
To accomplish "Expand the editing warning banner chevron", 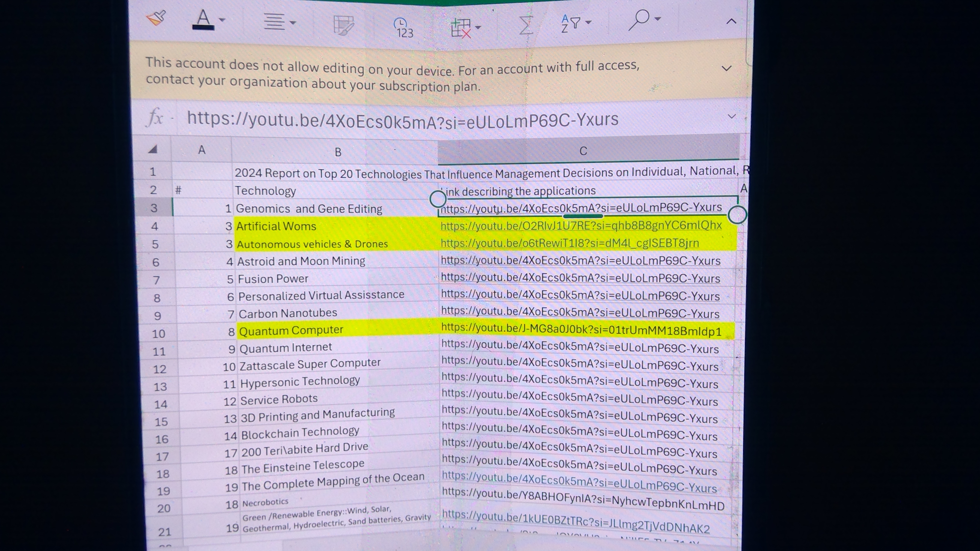I will 726,68.
